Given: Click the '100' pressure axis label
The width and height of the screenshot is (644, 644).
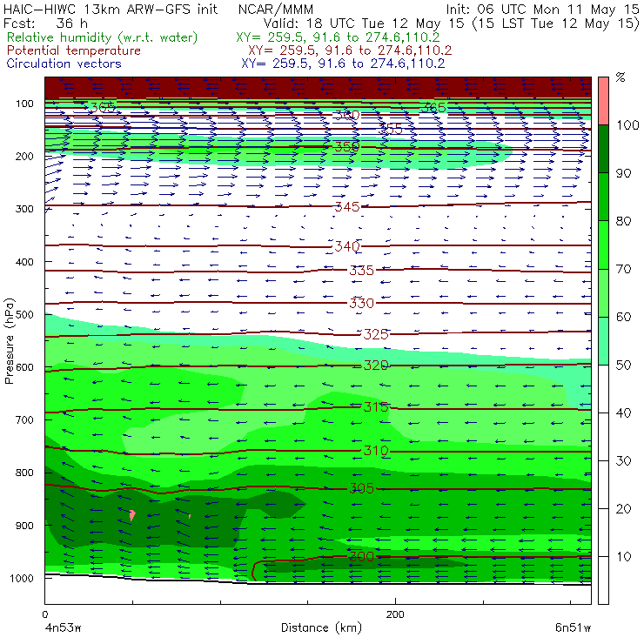Looking at the screenshot, I should [x=24, y=104].
